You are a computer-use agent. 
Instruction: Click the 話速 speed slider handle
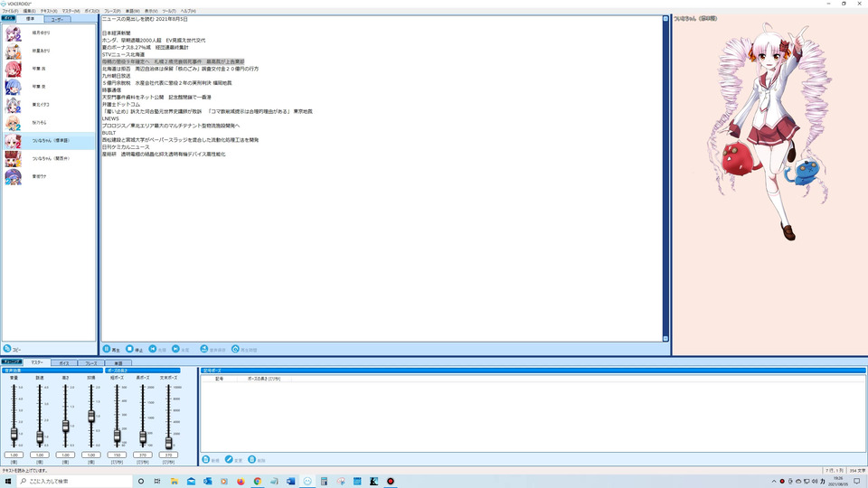(39, 437)
